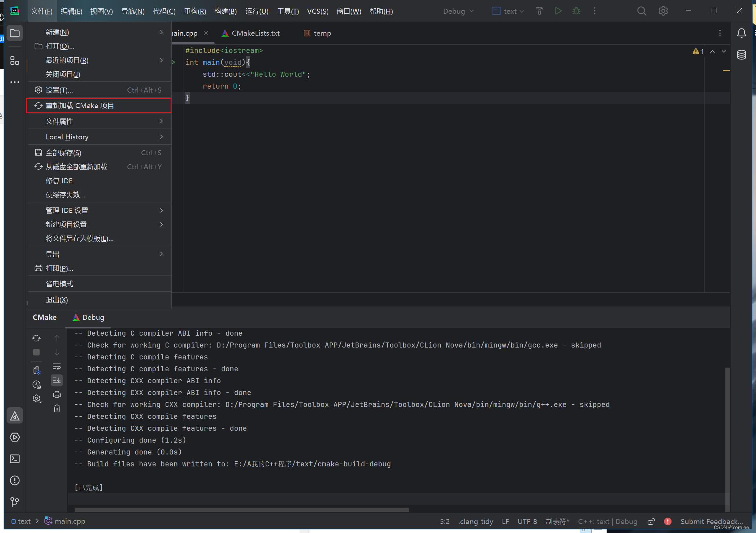Open the VCS(S) menu

pyautogui.click(x=318, y=11)
